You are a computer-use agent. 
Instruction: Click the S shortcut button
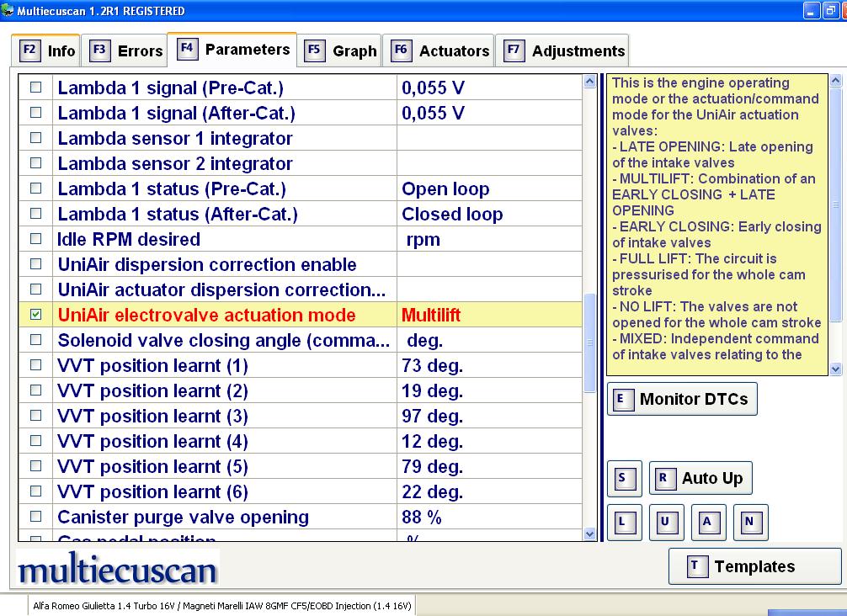(x=624, y=479)
